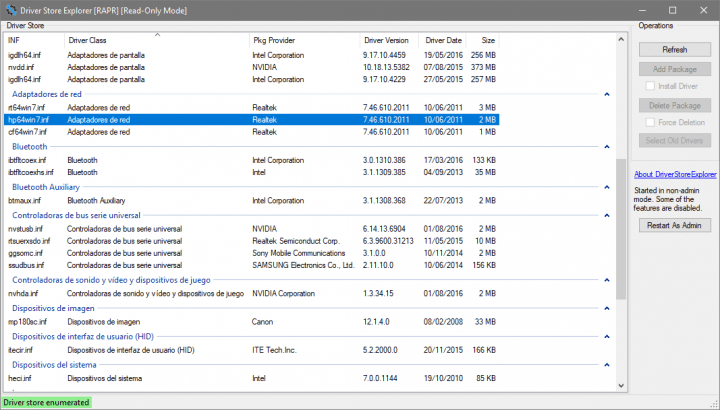
Task: Sort by the Driver Version column header
Action: (x=389, y=40)
